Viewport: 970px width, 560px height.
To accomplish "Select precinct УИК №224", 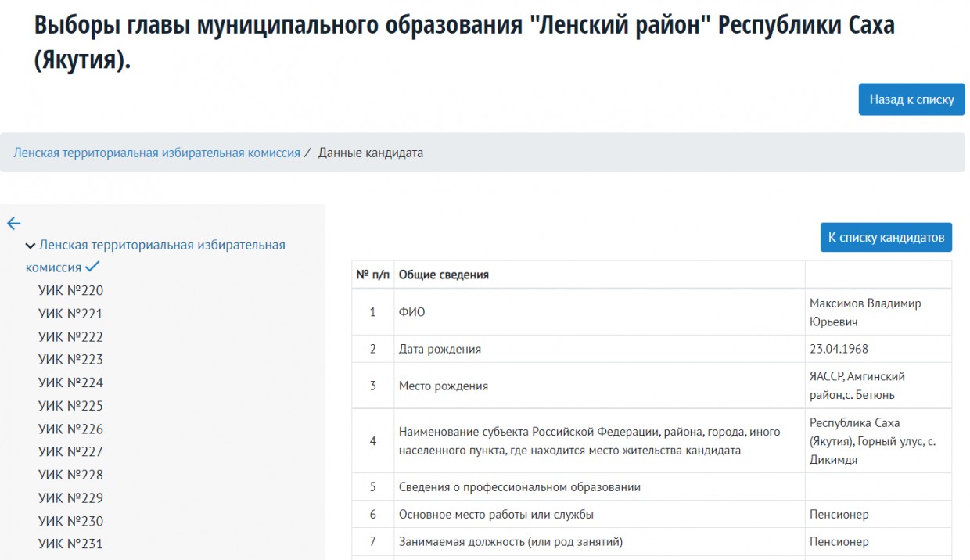I will point(70,382).
